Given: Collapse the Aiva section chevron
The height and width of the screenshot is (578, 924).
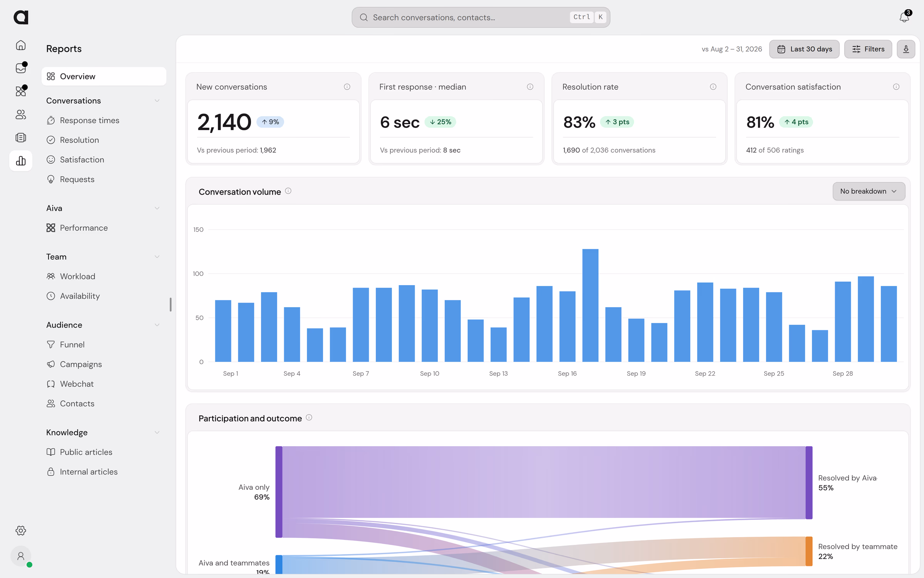Looking at the screenshot, I should click(x=157, y=208).
